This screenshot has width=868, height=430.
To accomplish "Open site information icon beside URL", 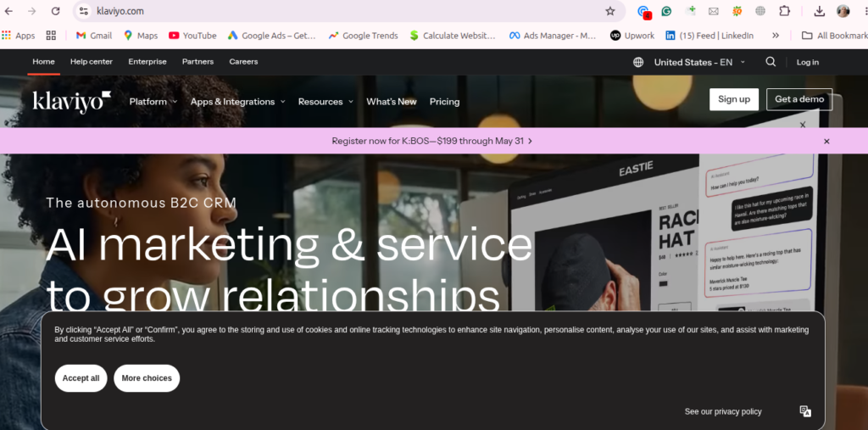I will (84, 11).
